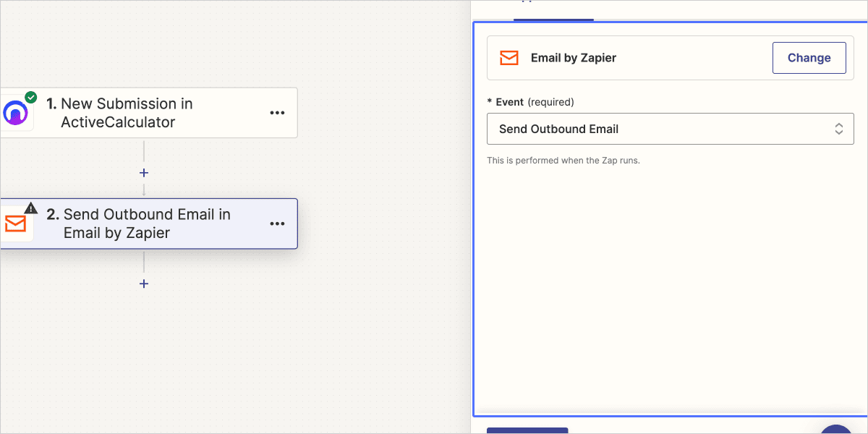The height and width of the screenshot is (434, 868).
Task: Click the ActiveCalculator app icon on step 1
Action: coord(14,113)
